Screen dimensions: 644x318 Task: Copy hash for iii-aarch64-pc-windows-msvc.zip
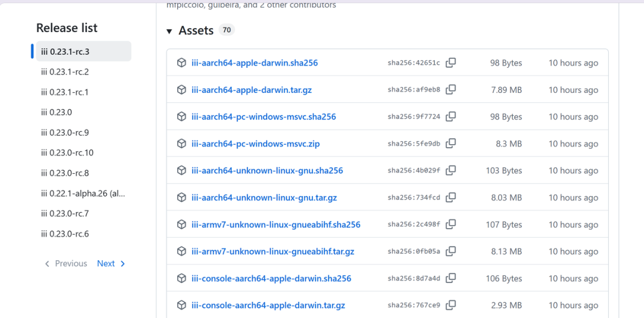pos(451,144)
